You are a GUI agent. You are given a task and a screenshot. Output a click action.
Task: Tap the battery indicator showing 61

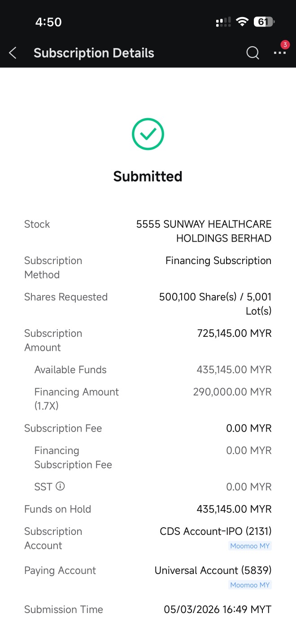point(264,22)
